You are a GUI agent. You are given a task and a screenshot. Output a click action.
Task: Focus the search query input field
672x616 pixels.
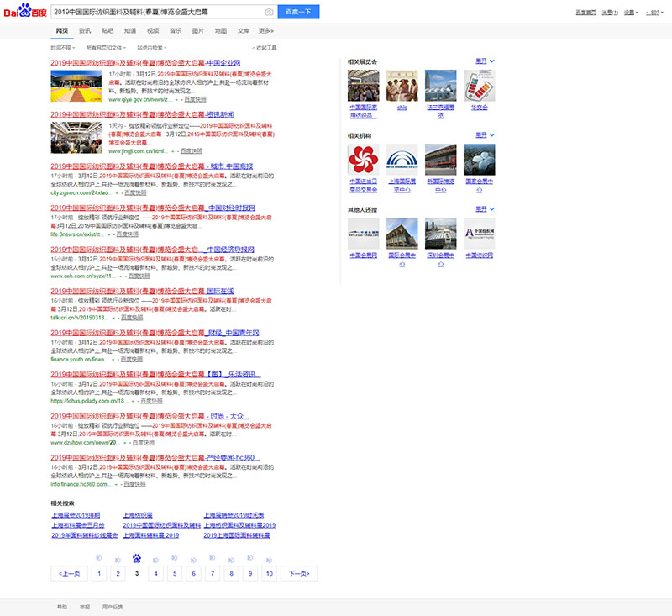tap(158, 12)
